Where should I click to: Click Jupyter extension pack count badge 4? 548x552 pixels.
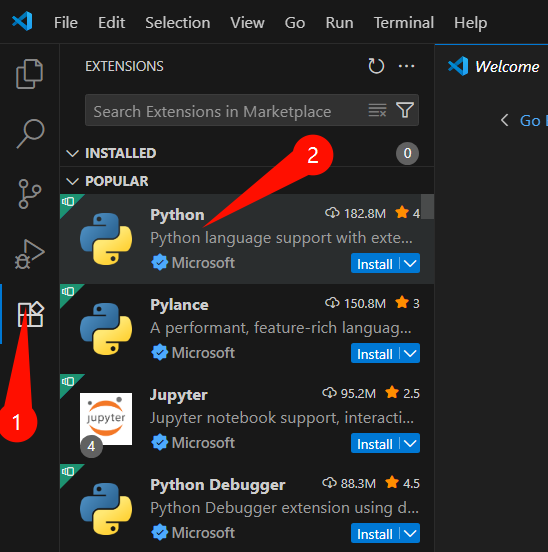coord(91,446)
